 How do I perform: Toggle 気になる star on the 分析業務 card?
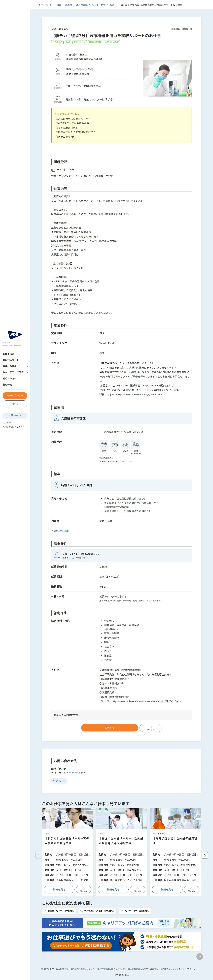coord(138,889)
